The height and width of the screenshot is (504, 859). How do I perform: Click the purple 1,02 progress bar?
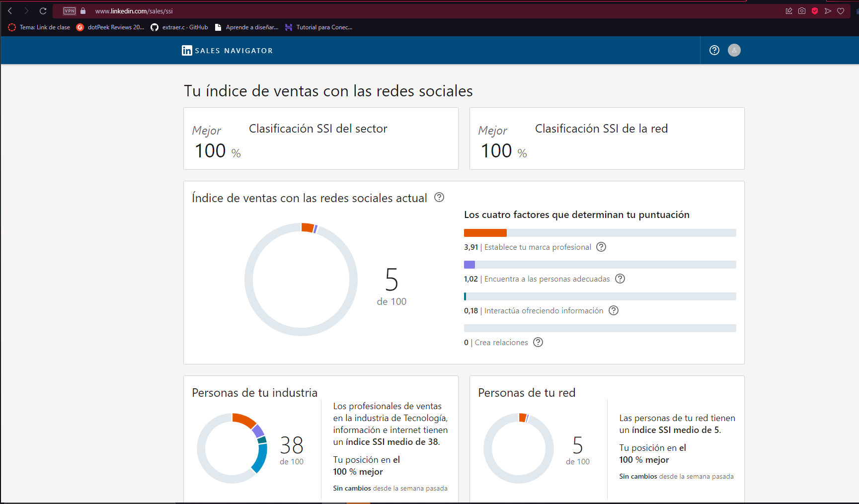pyautogui.click(x=600, y=265)
